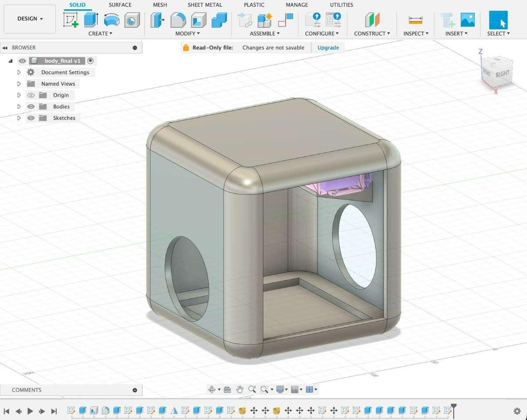Toggle visibility of body_final v1 component
This screenshot has width=527, height=420.
22,61
